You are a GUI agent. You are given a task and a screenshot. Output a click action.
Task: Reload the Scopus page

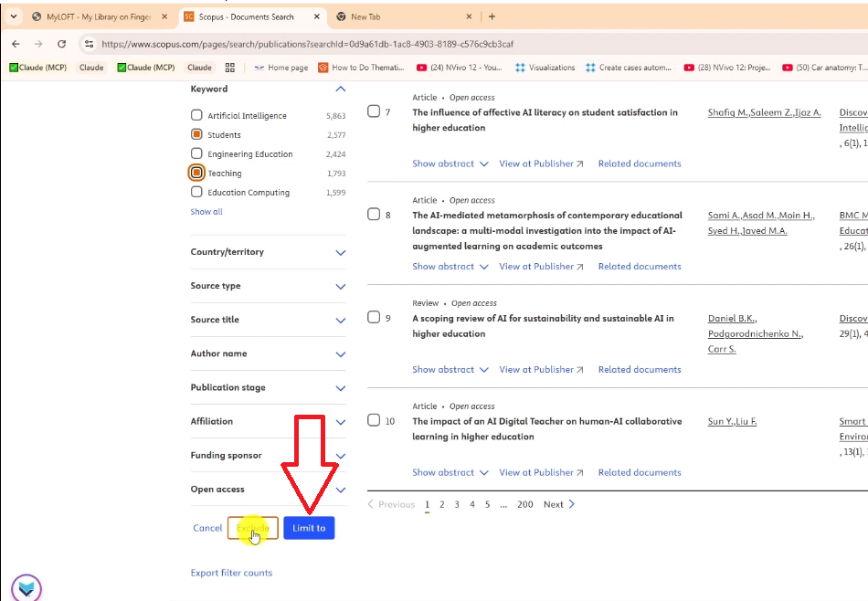[61, 44]
